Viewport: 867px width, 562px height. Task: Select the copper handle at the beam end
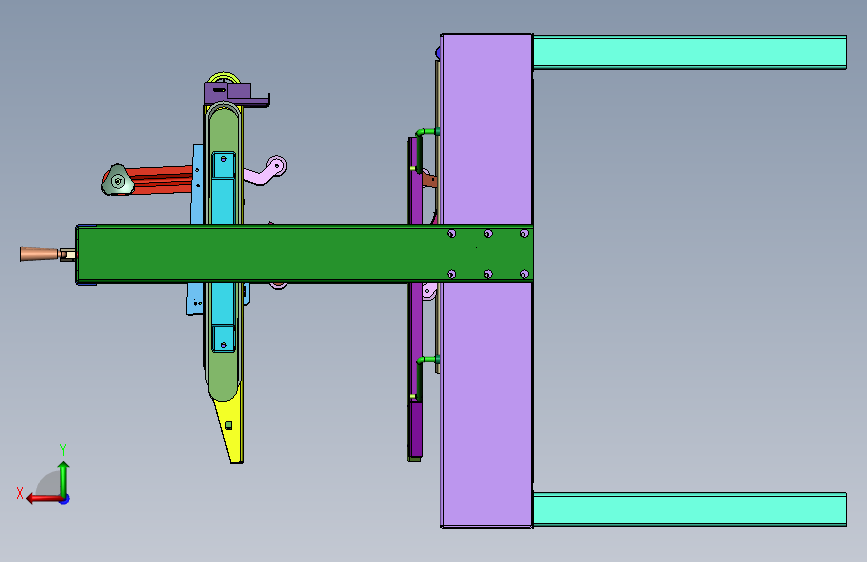[x=39, y=254]
